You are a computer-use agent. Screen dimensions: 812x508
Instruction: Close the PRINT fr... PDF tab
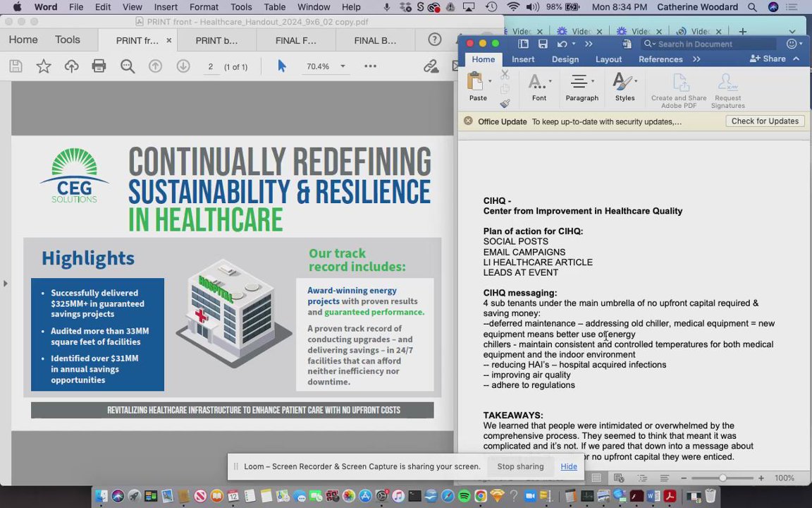click(169, 40)
